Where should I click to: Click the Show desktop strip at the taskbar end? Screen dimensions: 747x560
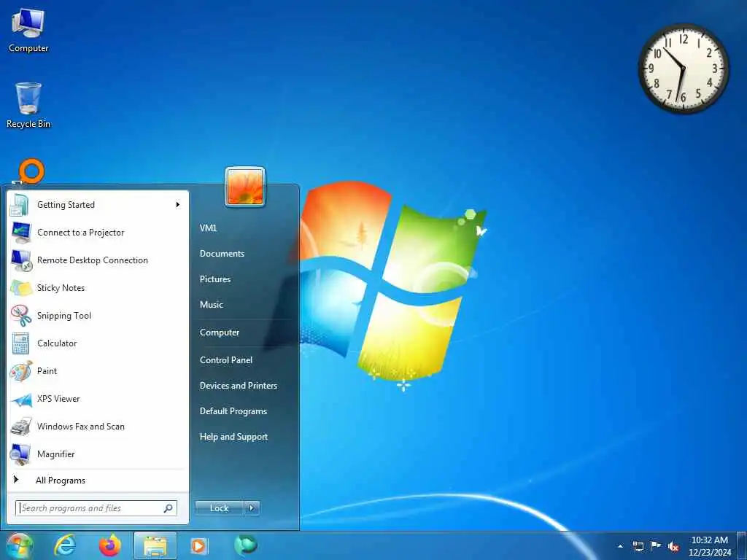pyautogui.click(x=741, y=546)
